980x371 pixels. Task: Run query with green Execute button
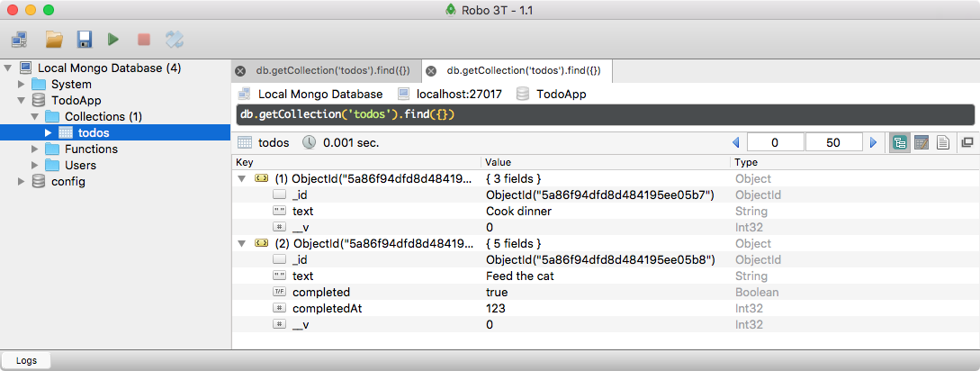click(x=113, y=39)
